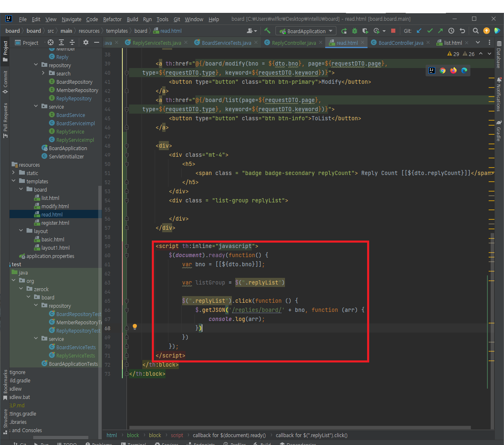
Task: Open modify.html from project tree
Action: click(x=55, y=206)
